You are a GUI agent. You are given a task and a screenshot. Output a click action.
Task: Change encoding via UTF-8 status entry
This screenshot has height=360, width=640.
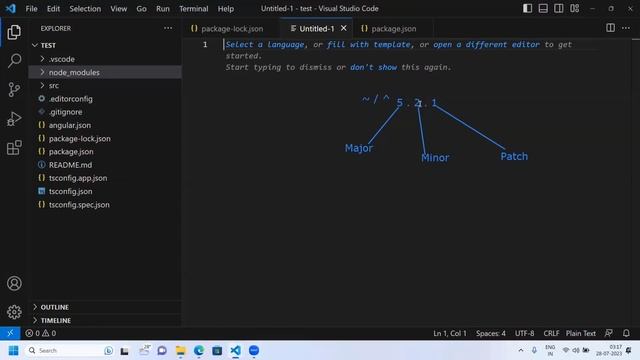524,333
